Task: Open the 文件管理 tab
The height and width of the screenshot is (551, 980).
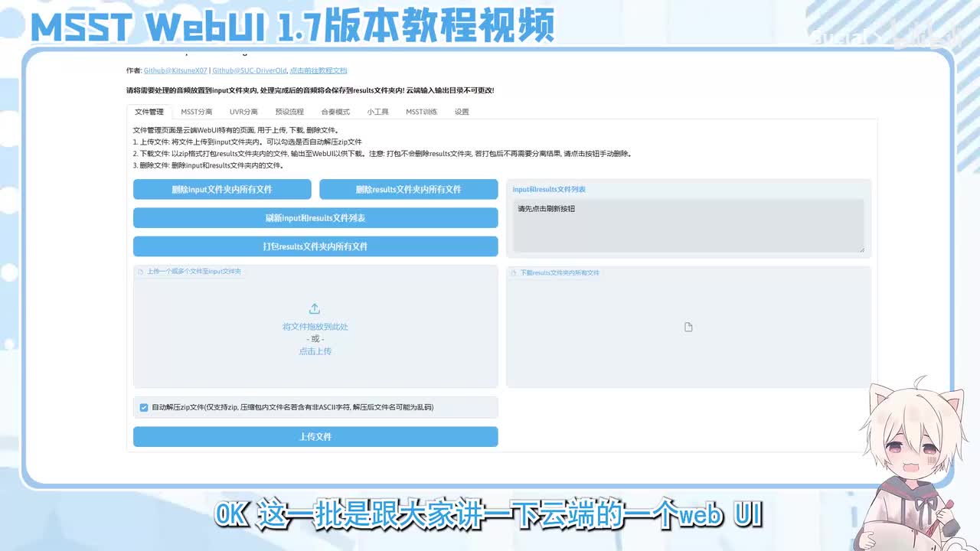Action: 149,112
